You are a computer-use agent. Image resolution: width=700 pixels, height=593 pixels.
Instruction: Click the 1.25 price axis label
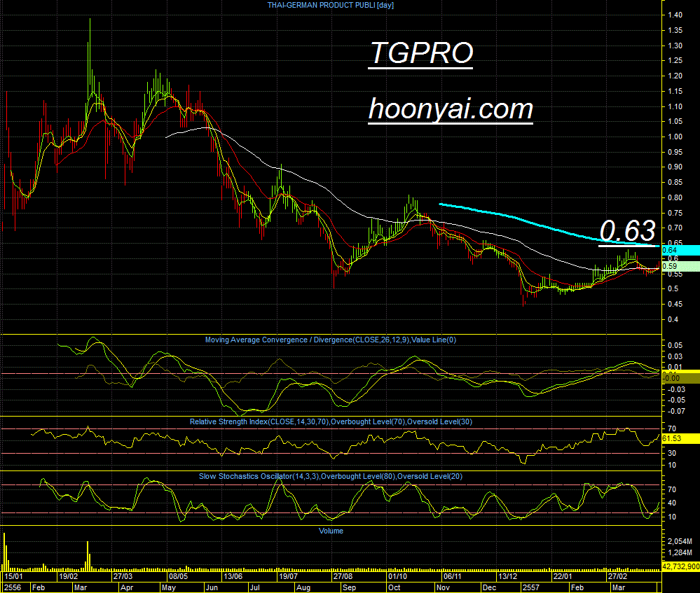675,61
